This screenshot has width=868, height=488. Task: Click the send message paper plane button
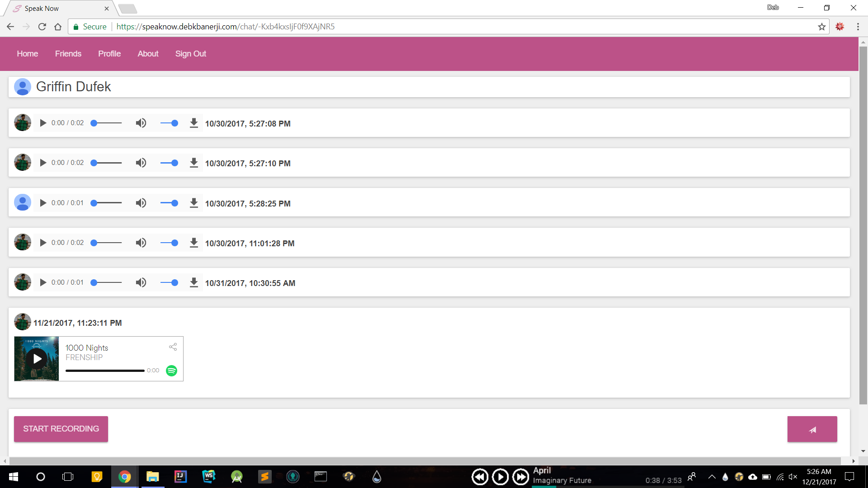812,429
